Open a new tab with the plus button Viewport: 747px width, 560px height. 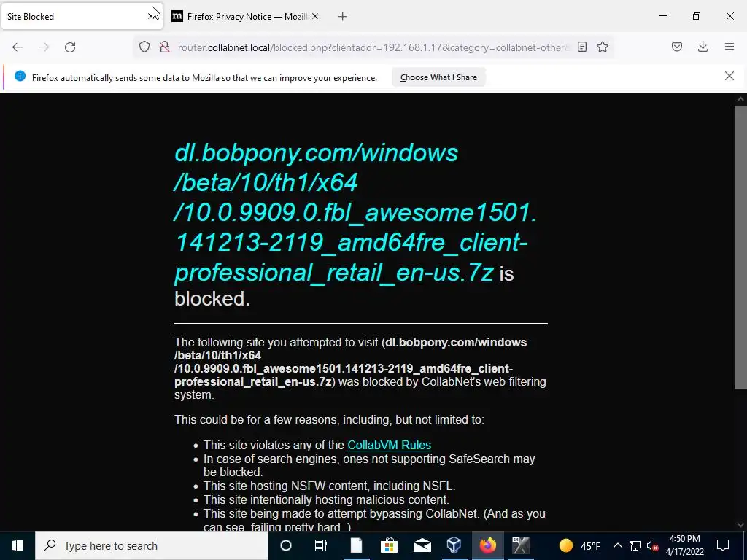pos(343,17)
